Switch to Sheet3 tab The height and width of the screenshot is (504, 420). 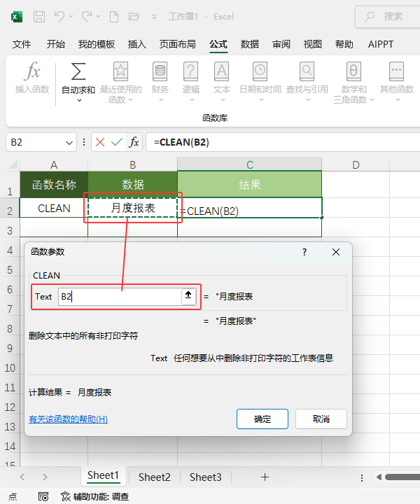click(205, 477)
